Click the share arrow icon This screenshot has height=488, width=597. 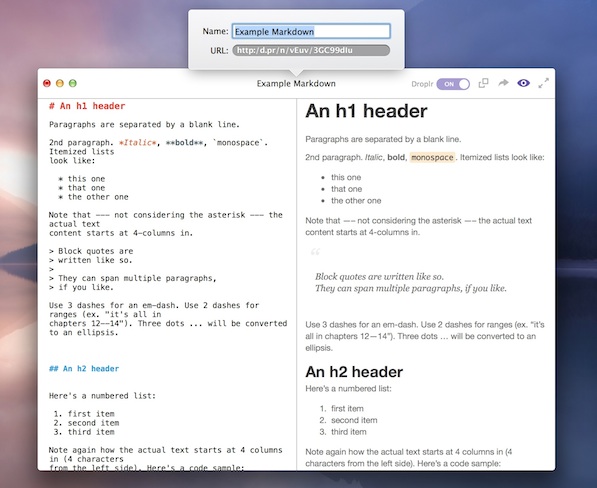pyautogui.click(x=503, y=83)
